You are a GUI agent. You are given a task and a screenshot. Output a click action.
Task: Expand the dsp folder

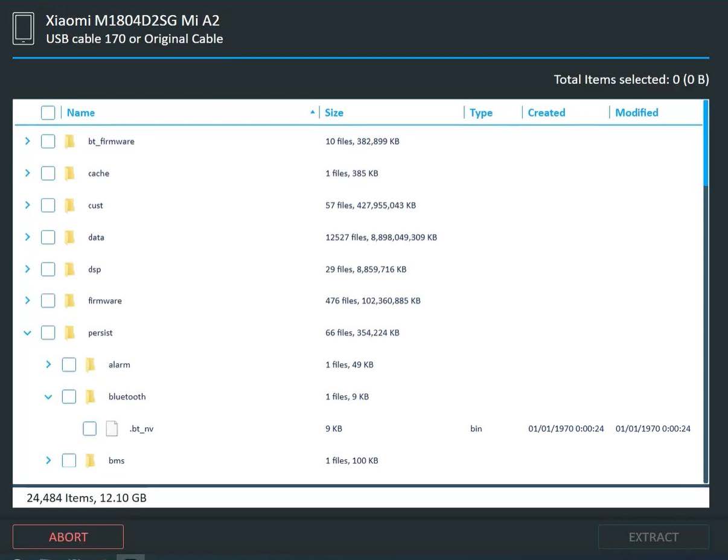27,269
